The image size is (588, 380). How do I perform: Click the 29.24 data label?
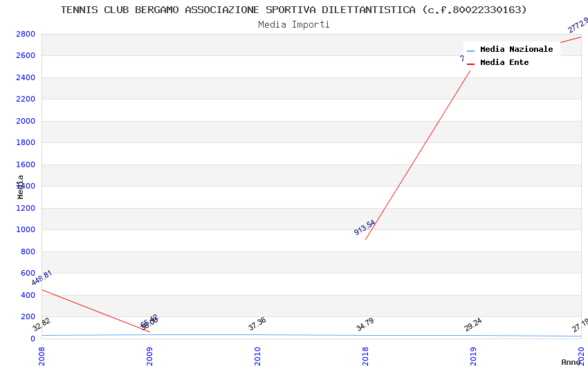473,325
